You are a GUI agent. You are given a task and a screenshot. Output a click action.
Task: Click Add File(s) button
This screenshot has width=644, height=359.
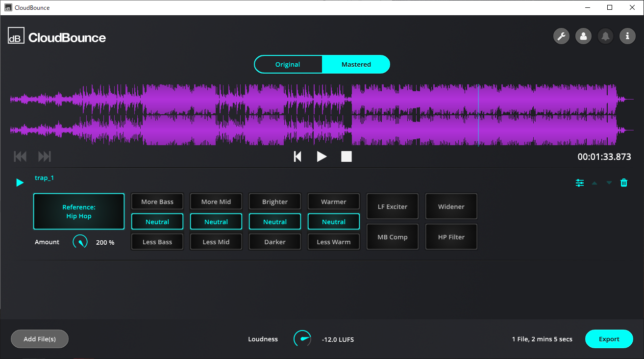pos(40,339)
